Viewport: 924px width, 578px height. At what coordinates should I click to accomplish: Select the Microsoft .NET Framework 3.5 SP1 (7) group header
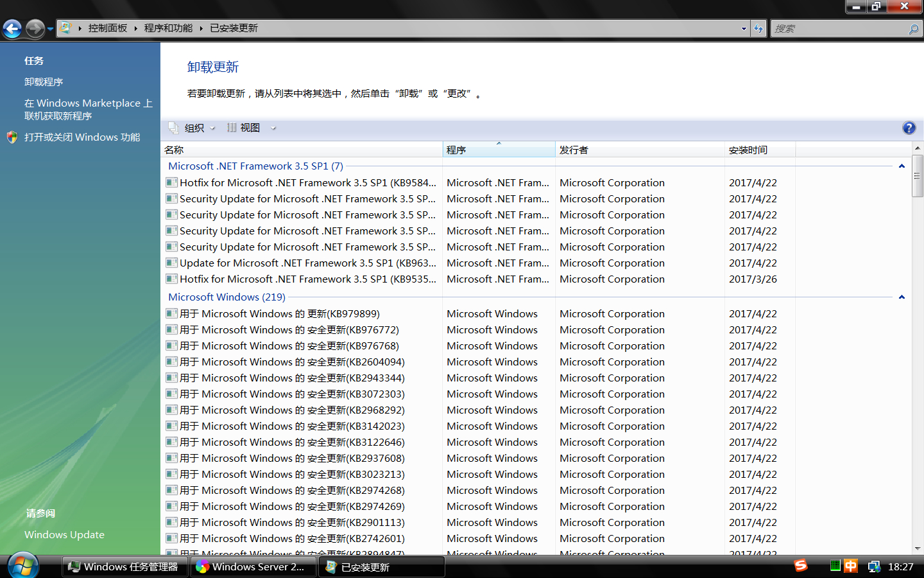point(255,166)
